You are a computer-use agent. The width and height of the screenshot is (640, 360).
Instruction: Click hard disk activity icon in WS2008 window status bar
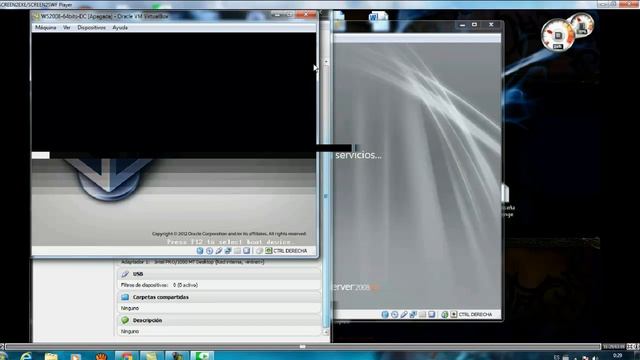[200, 251]
